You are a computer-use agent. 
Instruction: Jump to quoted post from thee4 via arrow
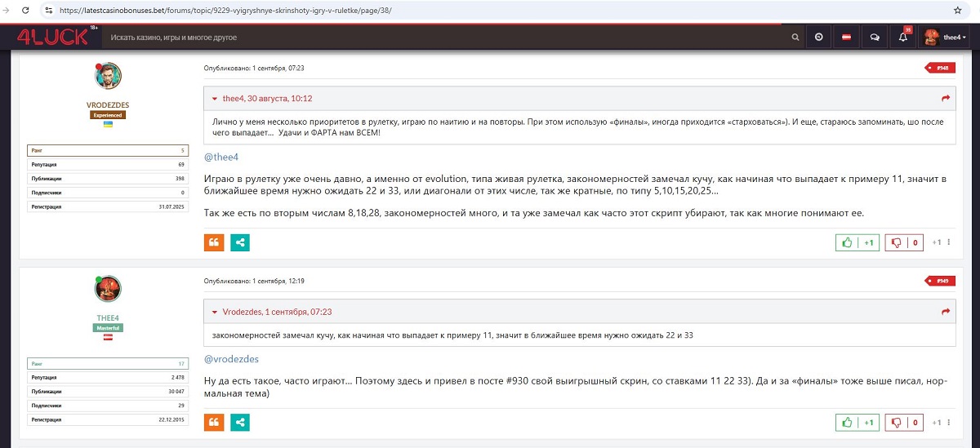[946, 99]
